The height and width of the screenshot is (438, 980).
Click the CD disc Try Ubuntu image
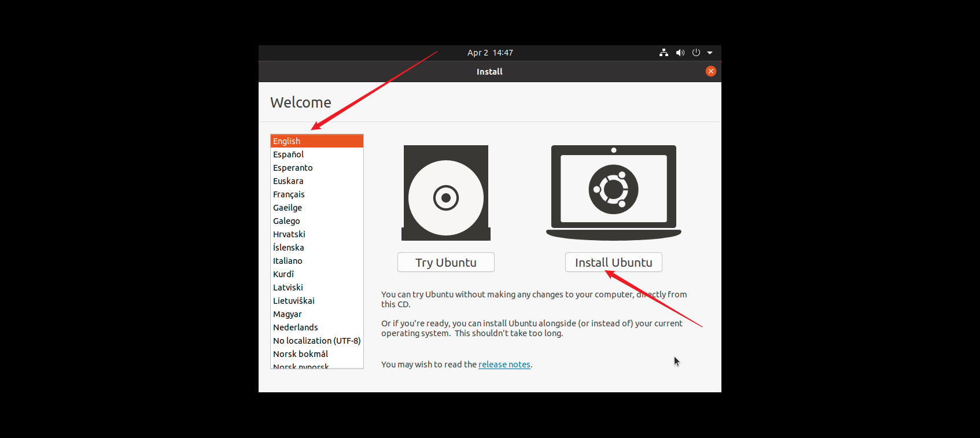tap(446, 193)
